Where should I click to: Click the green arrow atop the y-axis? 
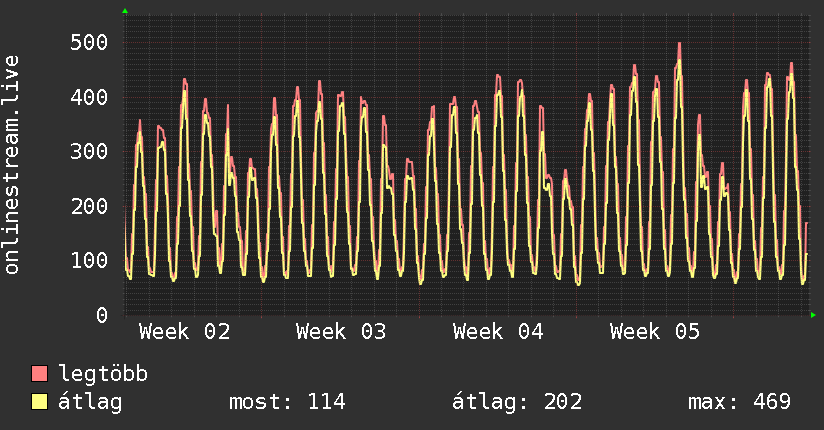point(125,11)
